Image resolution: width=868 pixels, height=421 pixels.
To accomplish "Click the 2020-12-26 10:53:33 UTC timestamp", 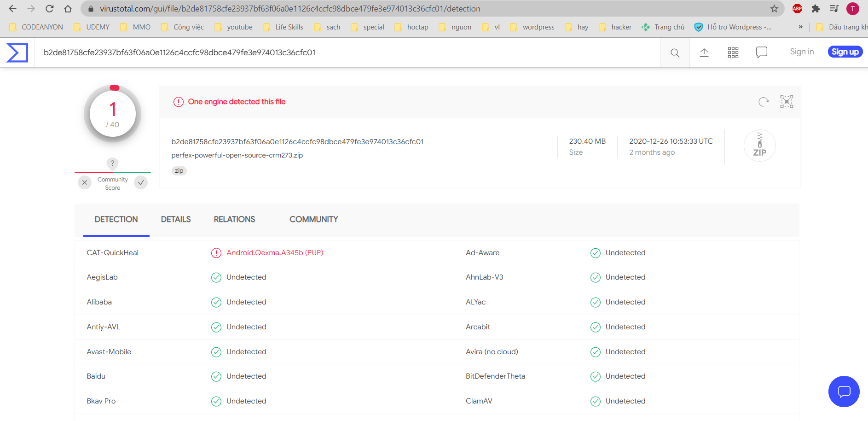I will (671, 141).
